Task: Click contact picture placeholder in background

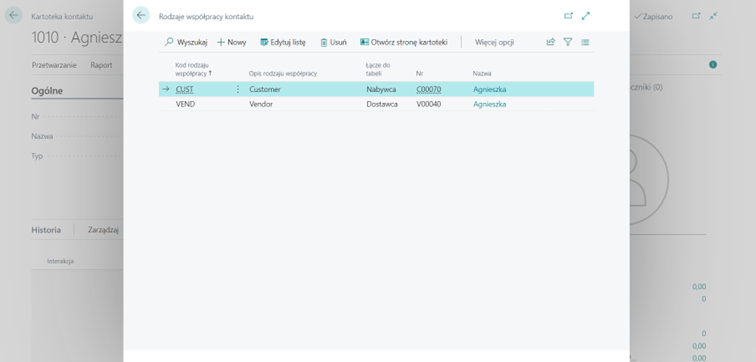Action: pos(649,179)
